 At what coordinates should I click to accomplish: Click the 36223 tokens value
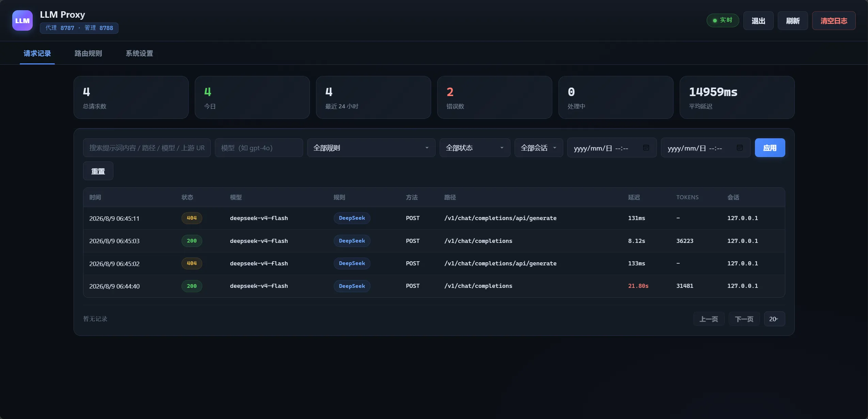685,241
